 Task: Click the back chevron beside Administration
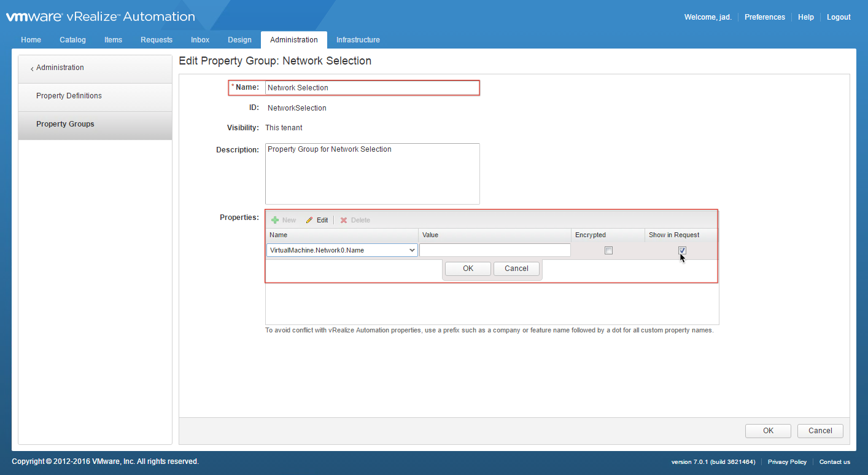32,68
